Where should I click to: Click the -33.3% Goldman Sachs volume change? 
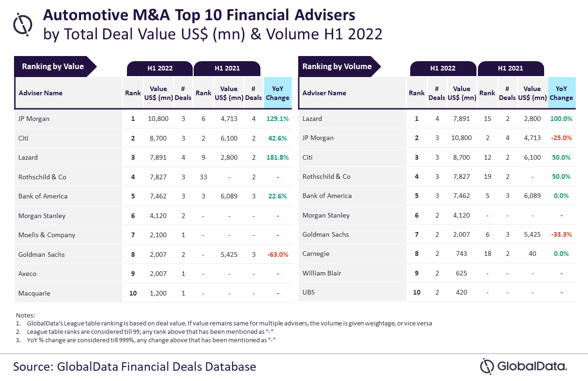click(x=561, y=234)
